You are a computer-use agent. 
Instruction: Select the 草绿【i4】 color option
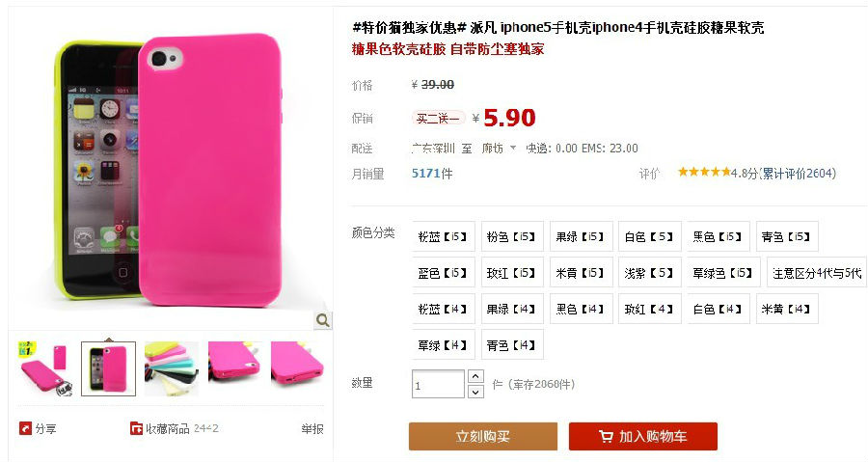click(443, 344)
